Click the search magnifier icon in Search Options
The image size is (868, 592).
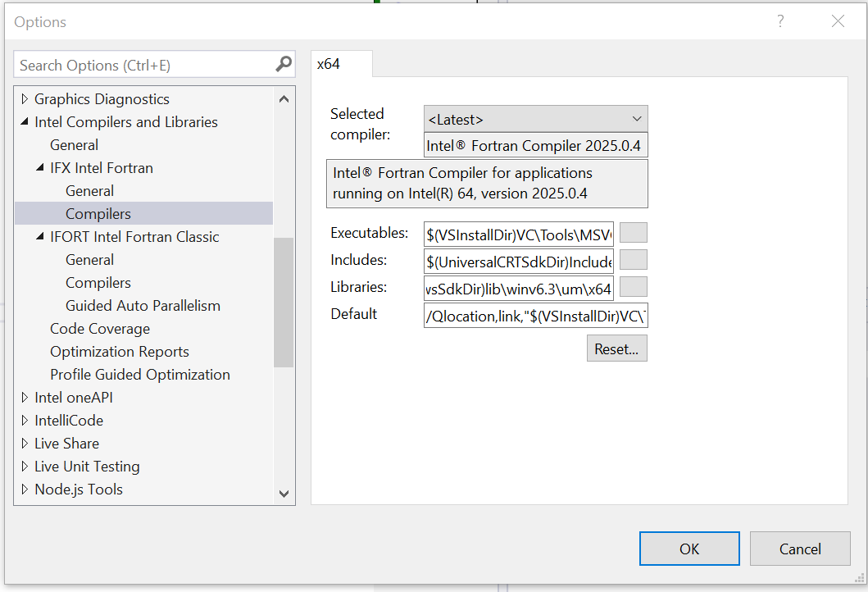[x=283, y=64]
